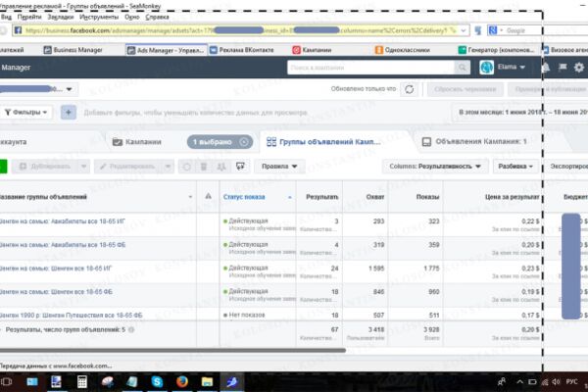Open Firefox from the taskbar
588x392 pixels.
182,382
